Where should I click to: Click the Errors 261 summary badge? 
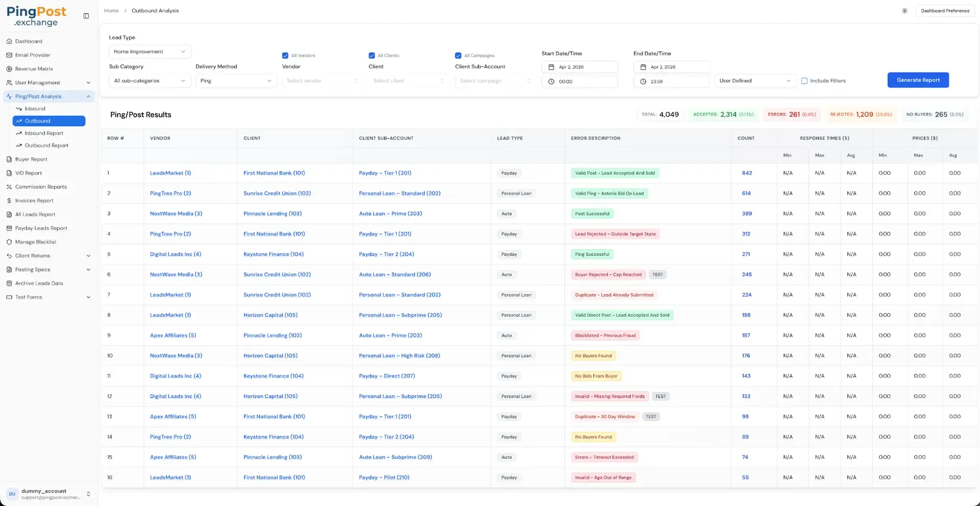(x=792, y=114)
